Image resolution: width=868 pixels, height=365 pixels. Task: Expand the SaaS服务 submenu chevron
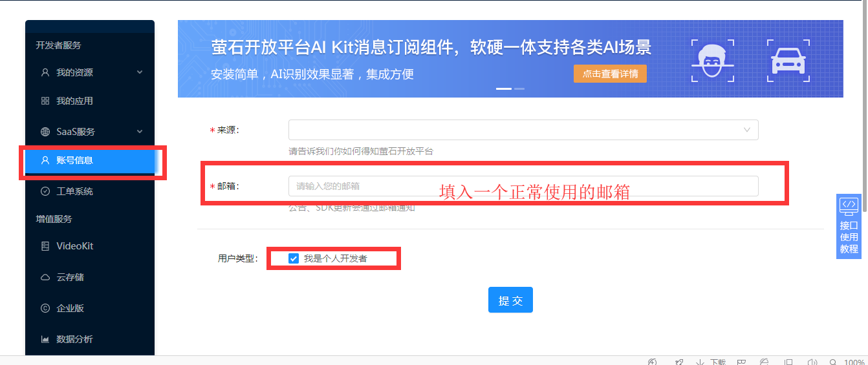[140, 132]
